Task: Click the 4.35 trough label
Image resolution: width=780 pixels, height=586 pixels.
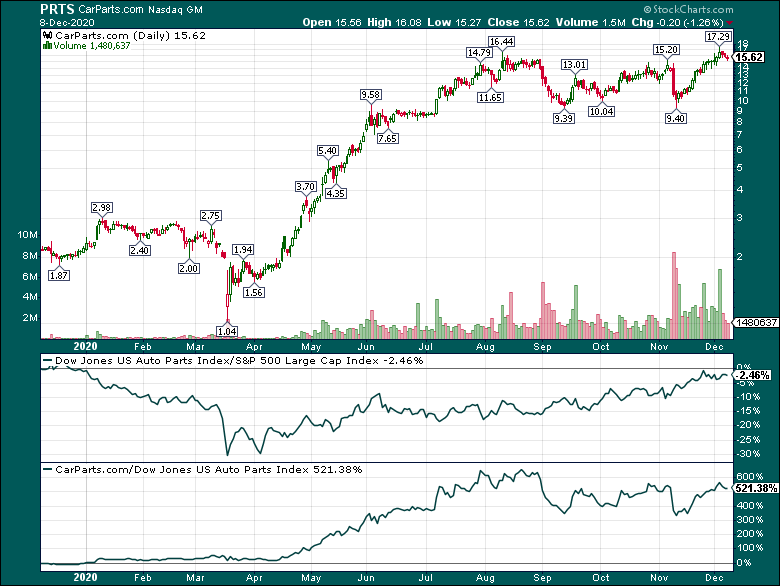Action: point(336,193)
